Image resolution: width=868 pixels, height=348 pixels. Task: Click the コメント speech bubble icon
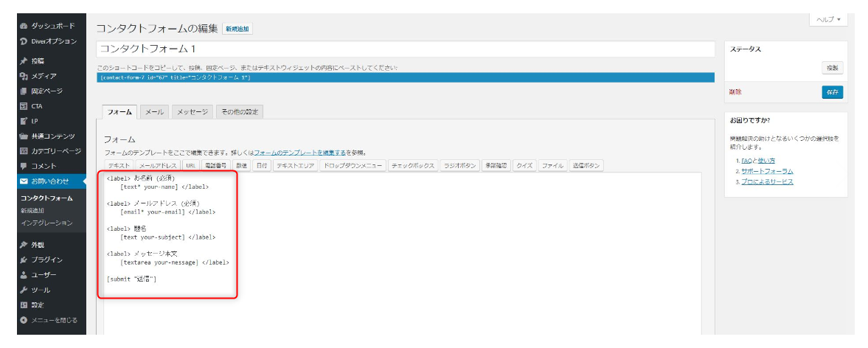(x=24, y=166)
